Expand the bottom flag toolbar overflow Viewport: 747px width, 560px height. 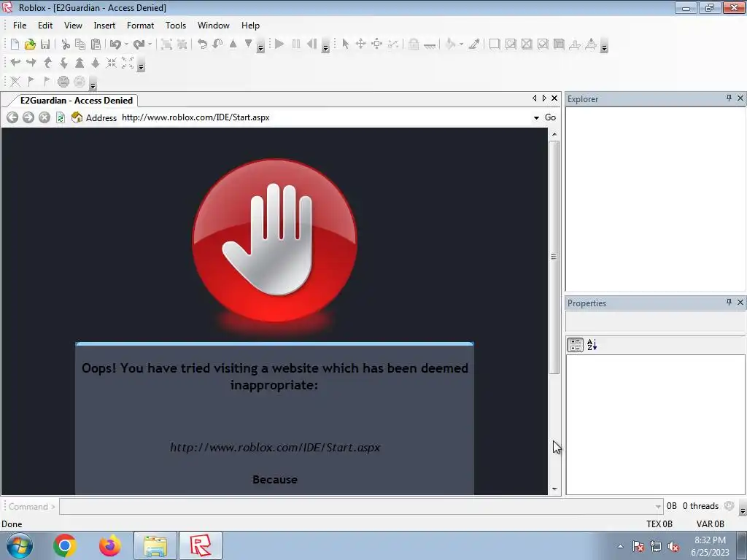pyautogui.click(x=93, y=85)
